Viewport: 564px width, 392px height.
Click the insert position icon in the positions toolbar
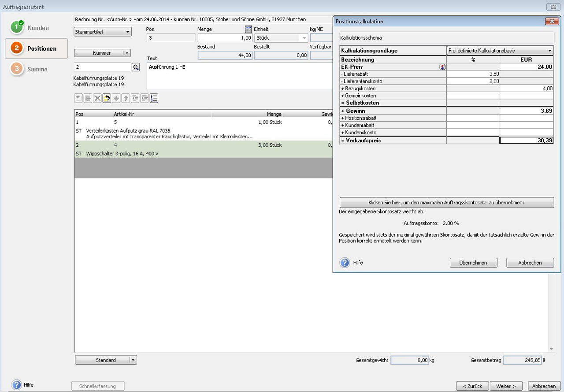(88, 98)
